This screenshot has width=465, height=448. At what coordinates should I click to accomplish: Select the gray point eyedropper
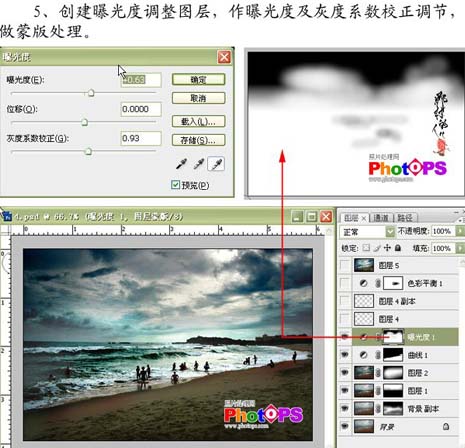199,164
